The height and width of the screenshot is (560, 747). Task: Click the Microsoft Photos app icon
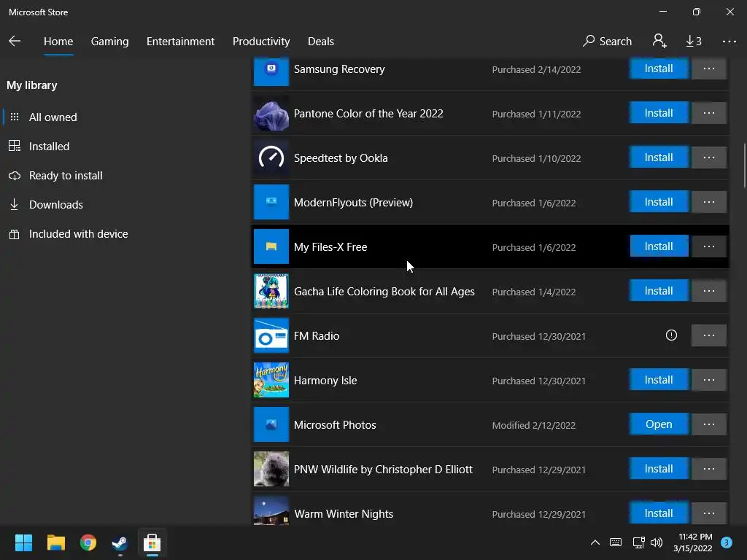271,424
